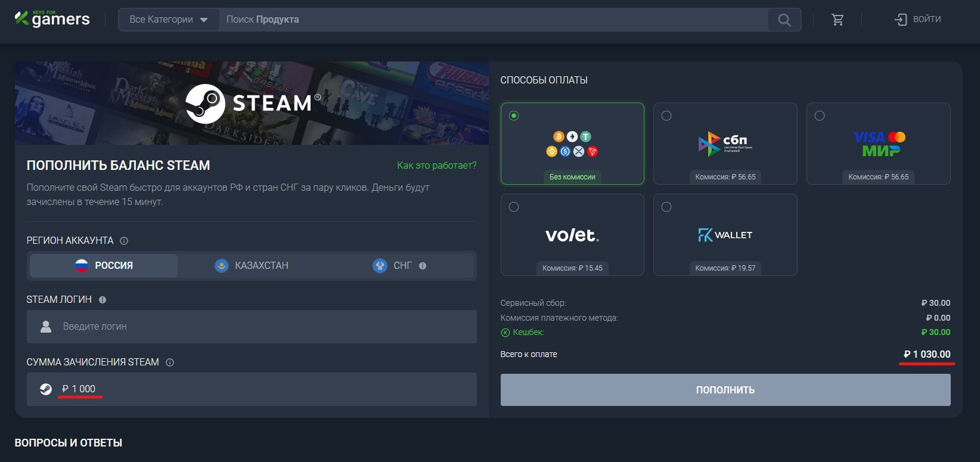This screenshot has width=980, height=462.
Task: Click the СБП payment logo
Action: point(725,144)
